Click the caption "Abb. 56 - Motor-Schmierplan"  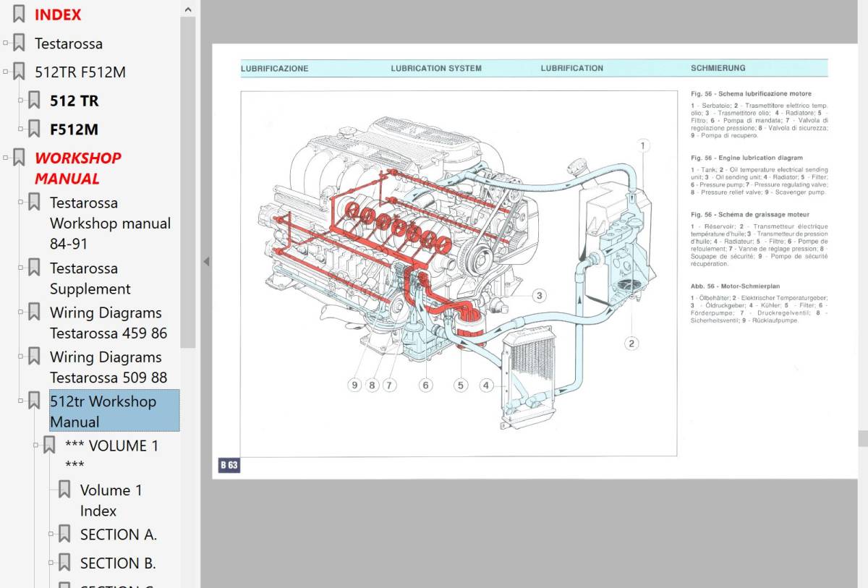click(x=735, y=286)
